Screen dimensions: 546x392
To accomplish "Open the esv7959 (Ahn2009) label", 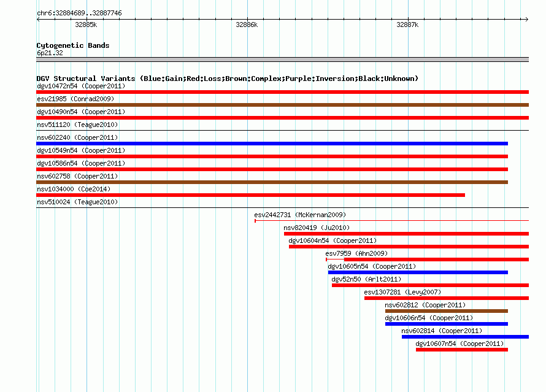I will click(x=356, y=253).
